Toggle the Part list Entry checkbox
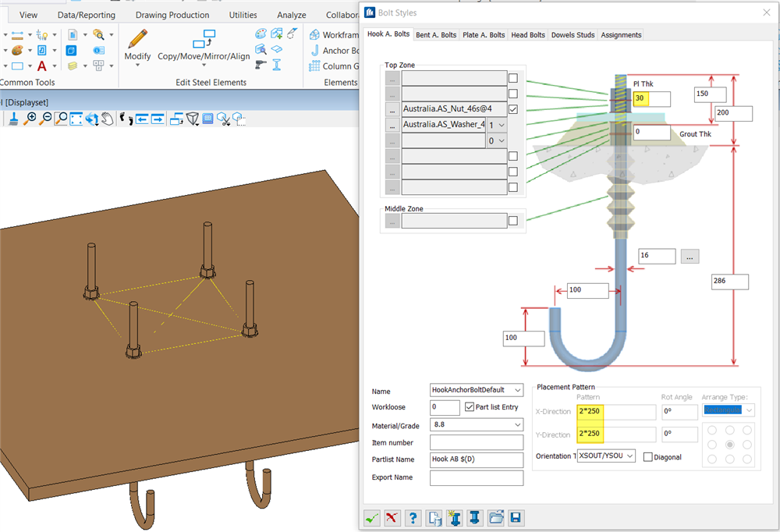This screenshot has height=532, width=780. click(x=470, y=407)
